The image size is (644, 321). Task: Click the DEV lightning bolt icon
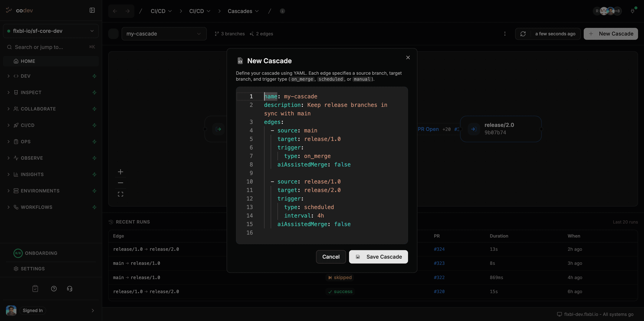(x=95, y=76)
